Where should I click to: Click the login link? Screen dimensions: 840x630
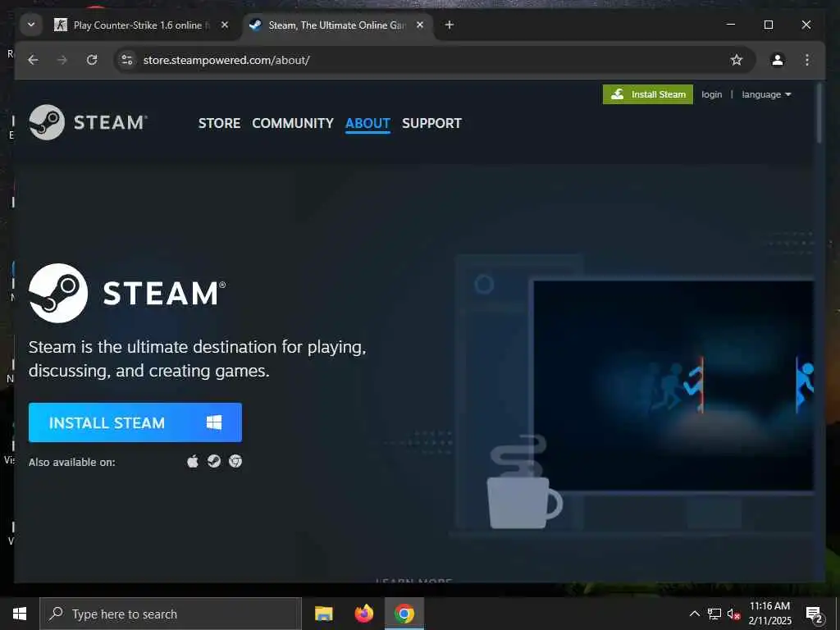pyautogui.click(x=711, y=94)
